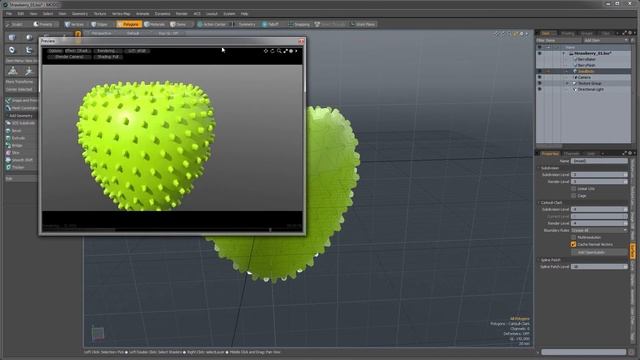This screenshot has width=640, height=360.
Task: Toggle visibility of Strawberry scene item
Action: [x=540, y=53]
